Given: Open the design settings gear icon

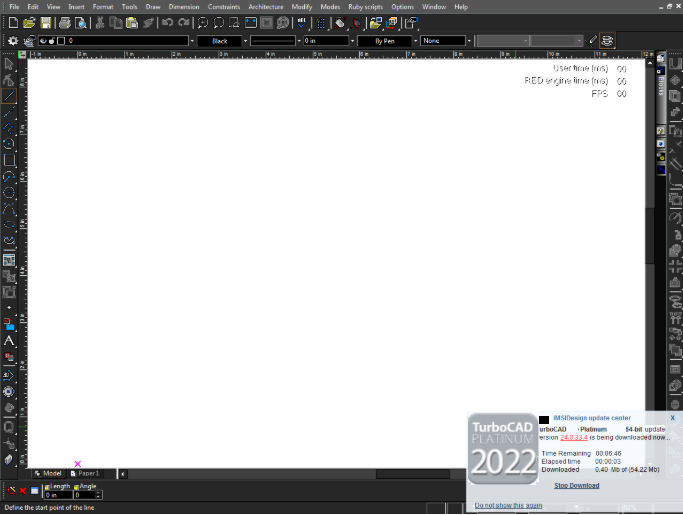Looking at the screenshot, I should (13, 41).
